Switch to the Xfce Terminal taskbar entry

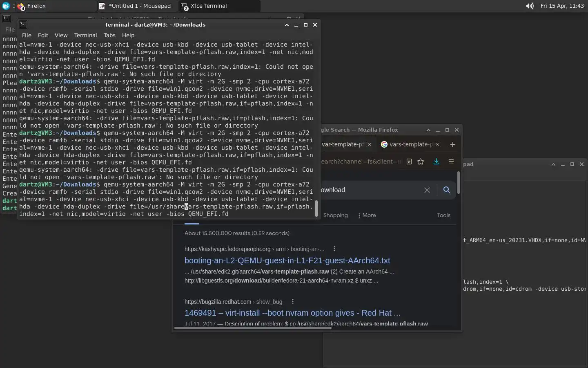(x=219, y=6)
